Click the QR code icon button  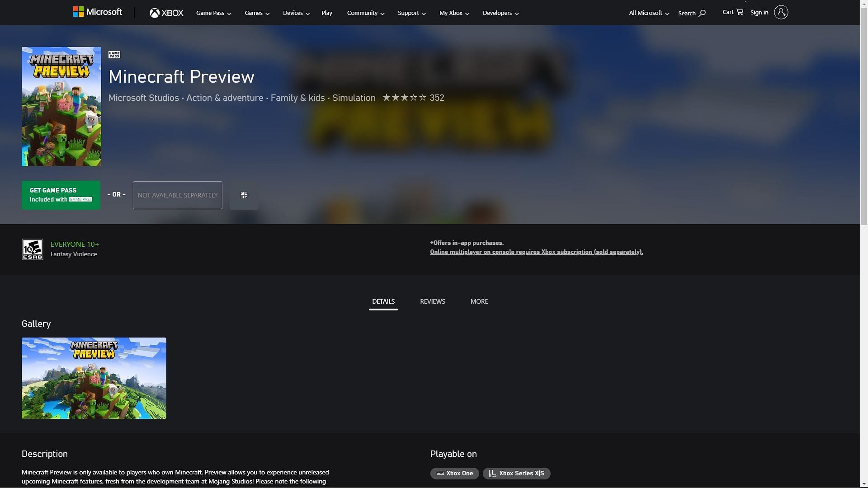coord(244,195)
